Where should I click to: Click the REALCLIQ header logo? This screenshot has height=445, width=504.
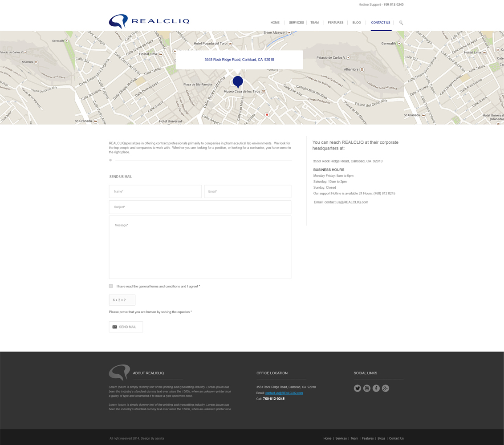[x=149, y=21]
